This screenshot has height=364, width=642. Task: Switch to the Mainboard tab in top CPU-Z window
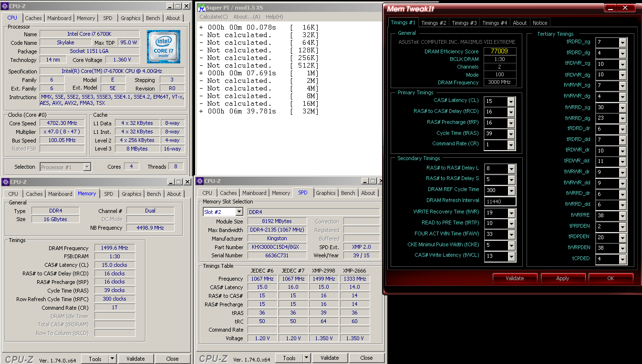pyautogui.click(x=59, y=18)
